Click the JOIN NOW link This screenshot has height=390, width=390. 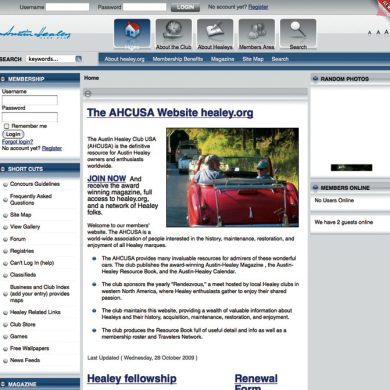tap(107, 179)
